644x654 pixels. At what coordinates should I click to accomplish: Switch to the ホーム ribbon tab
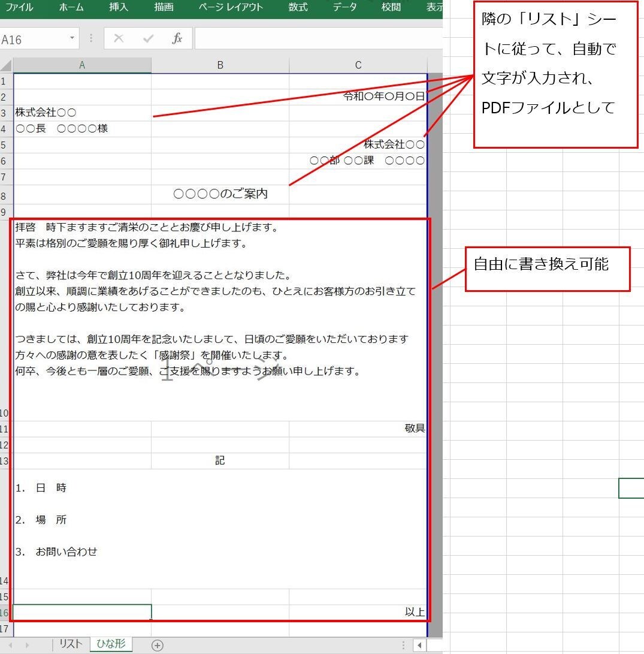tap(71, 7)
